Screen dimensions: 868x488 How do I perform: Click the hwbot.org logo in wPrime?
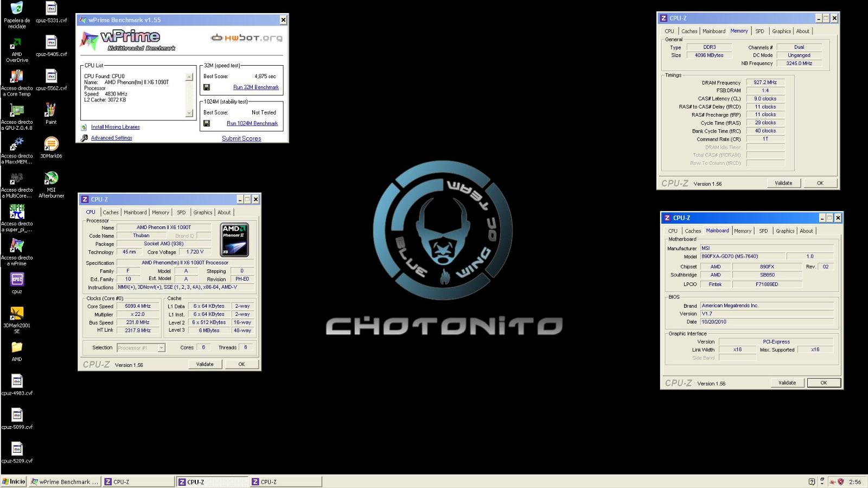tap(247, 37)
